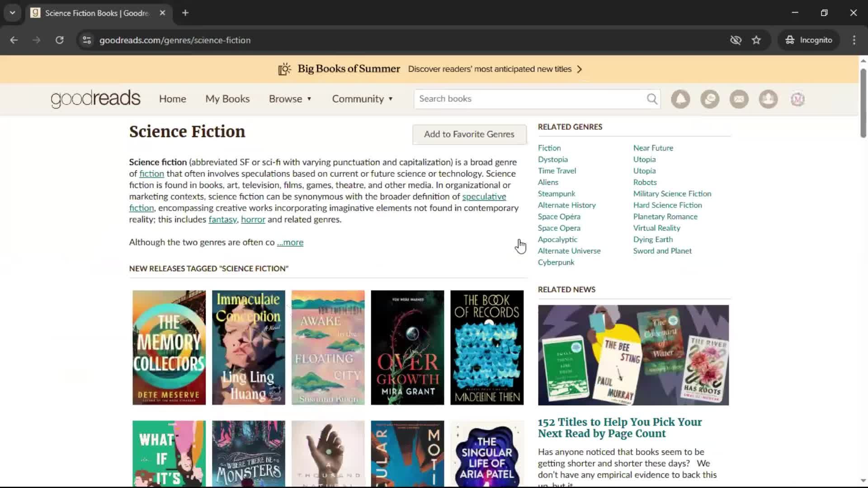Open the Virtual Reality genre
Screen dimensions: 868x488
[x=656, y=228]
